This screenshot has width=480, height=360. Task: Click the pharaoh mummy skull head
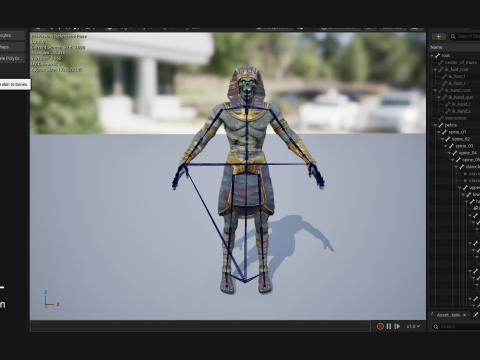point(246,86)
